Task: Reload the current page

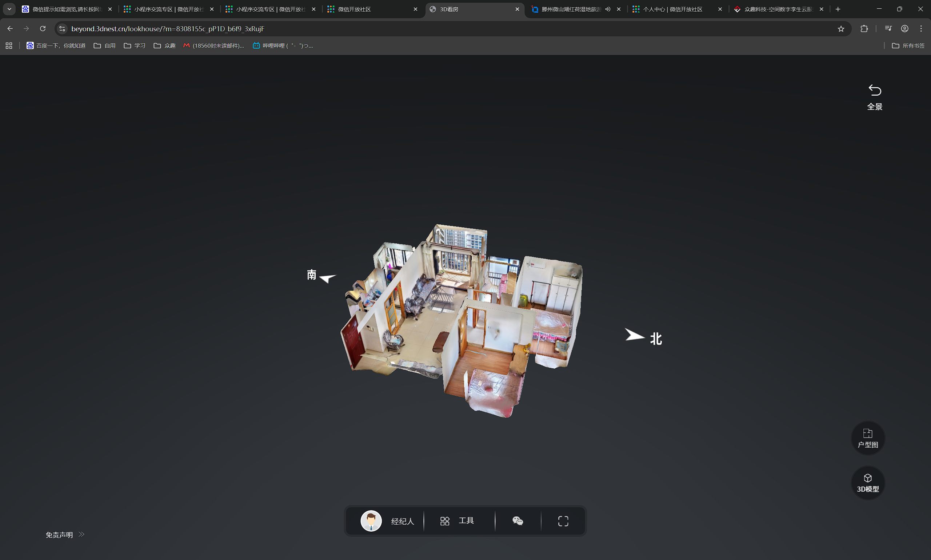Action: [43, 29]
